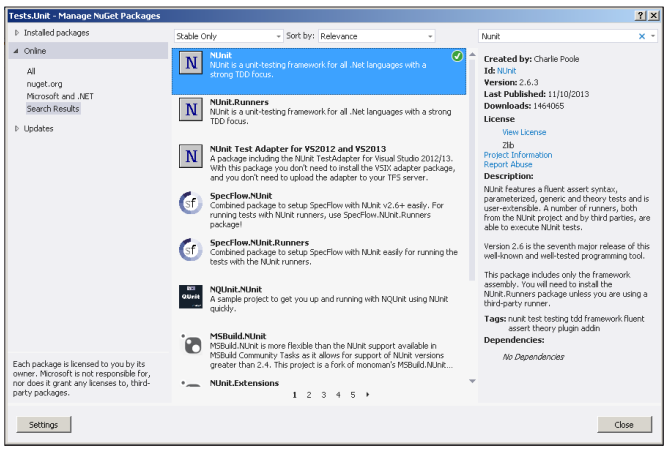This screenshot has height=449, width=669.
Task: Open the Project Information link
Action: point(518,155)
